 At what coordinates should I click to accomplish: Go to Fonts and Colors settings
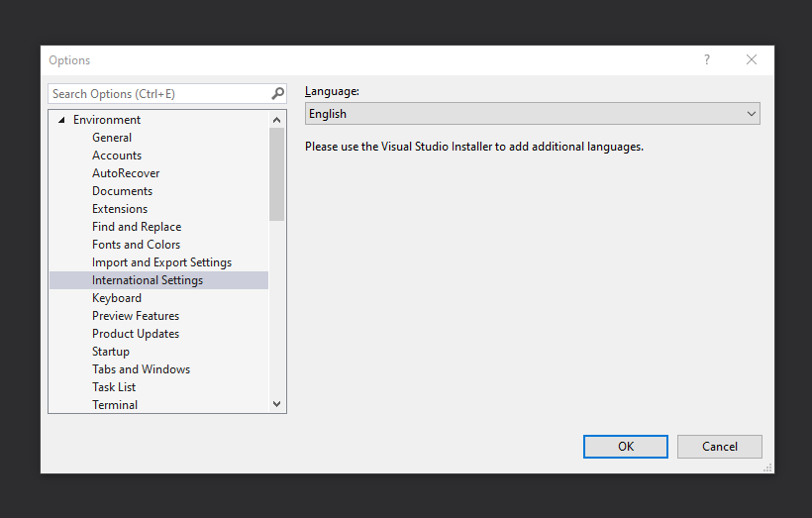point(137,245)
